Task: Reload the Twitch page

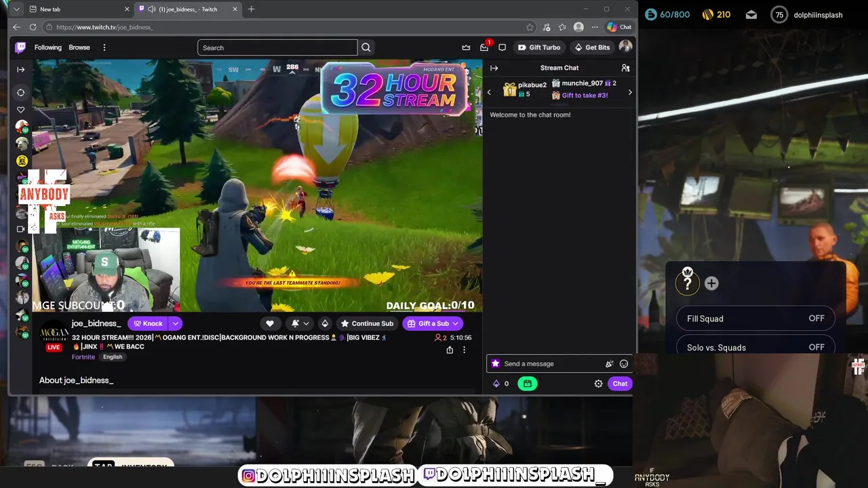Action: tap(33, 27)
